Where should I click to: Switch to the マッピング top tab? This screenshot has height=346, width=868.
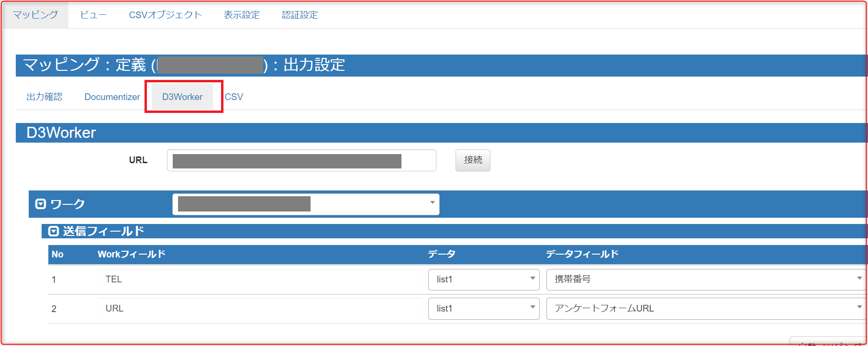[35, 15]
